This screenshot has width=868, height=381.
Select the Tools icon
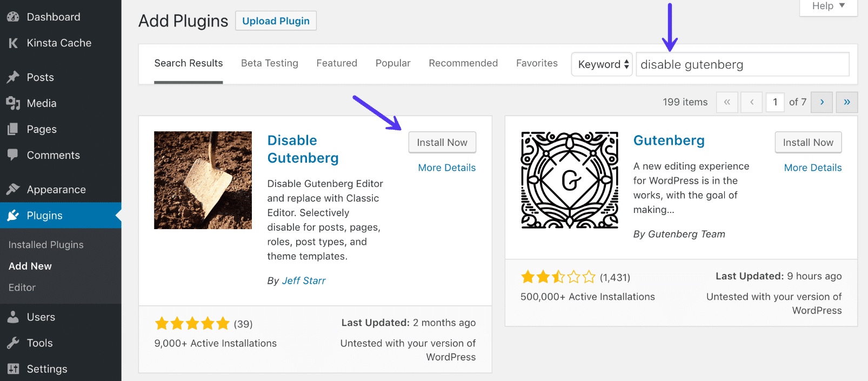12,343
